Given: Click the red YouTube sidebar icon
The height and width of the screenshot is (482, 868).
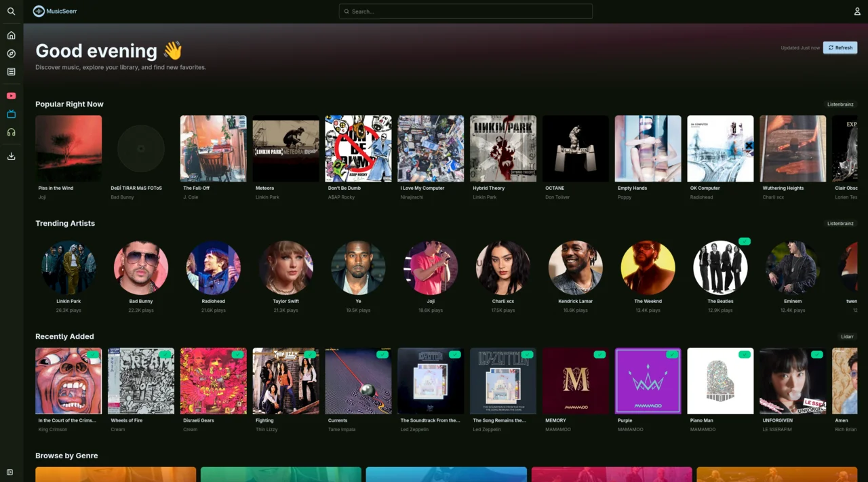Looking at the screenshot, I should tap(11, 96).
